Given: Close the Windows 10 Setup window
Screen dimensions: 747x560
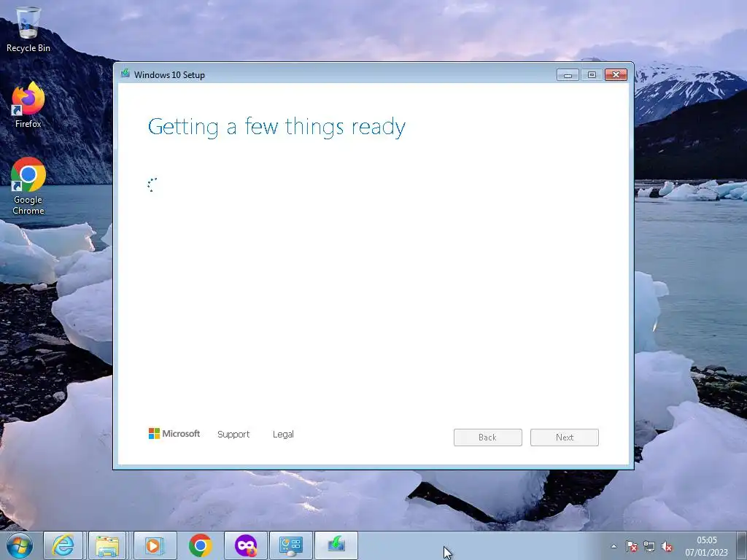Looking at the screenshot, I should coord(616,75).
